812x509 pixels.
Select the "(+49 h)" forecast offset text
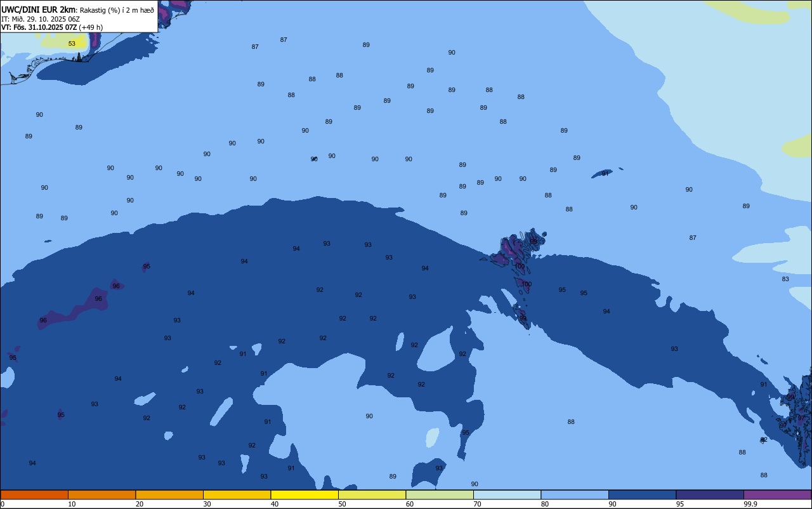point(91,27)
